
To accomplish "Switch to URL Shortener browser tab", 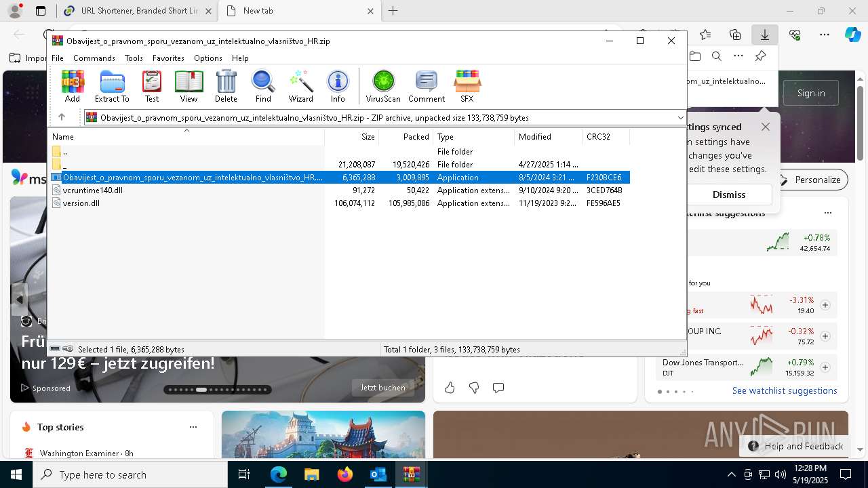I will tap(137, 11).
